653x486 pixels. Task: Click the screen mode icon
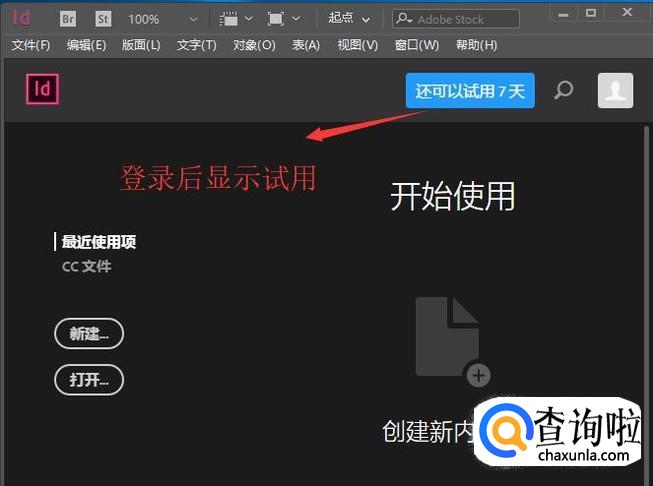[x=276, y=19]
